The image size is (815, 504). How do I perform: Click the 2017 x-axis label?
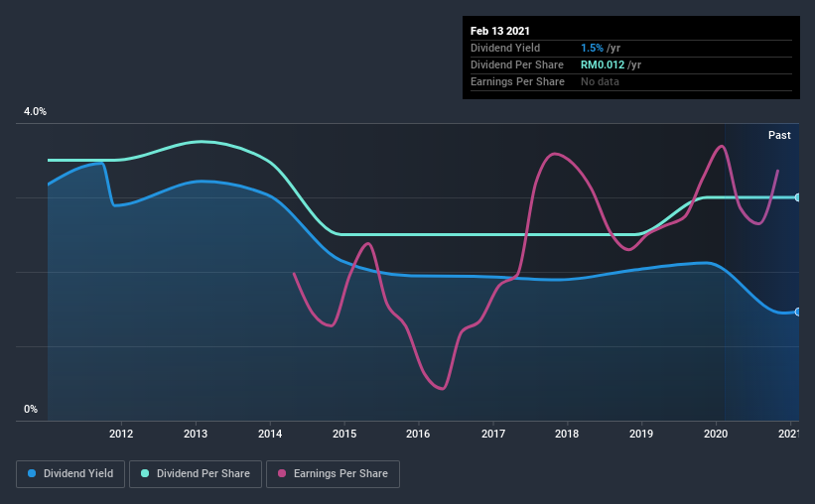(x=492, y=434)
